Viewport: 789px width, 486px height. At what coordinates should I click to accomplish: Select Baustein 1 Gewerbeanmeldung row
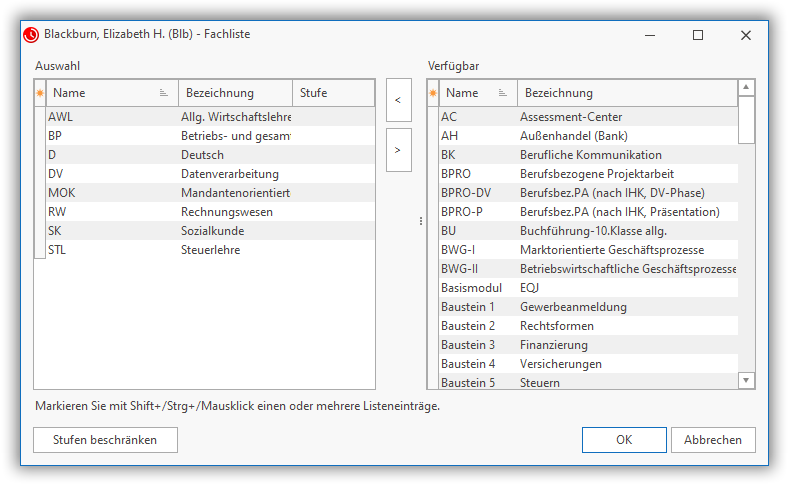(588, 307)
